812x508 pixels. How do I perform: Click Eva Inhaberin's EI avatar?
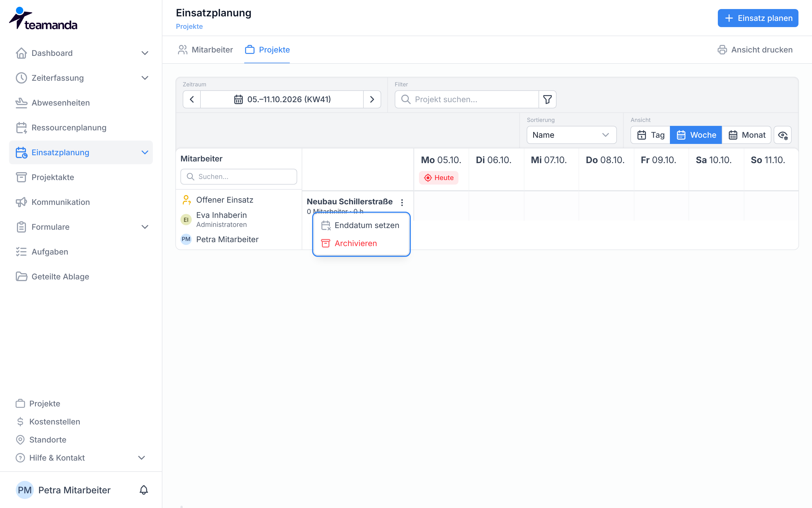pyautogui.click(x=186, y=220)
